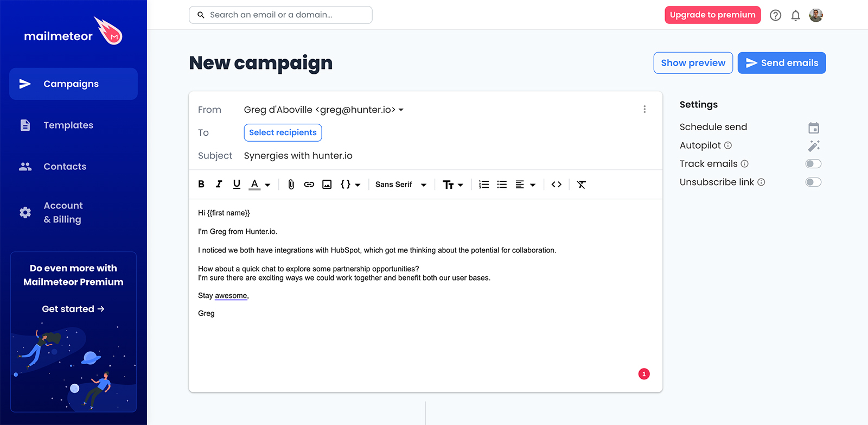Go to Campaigns in the sidebar
This screenshot has width=868, height=425.
tap(73, 84)
